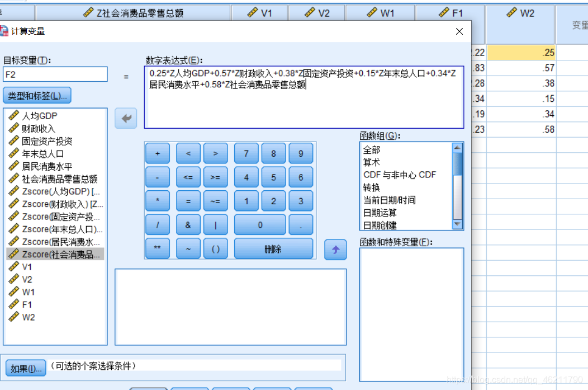Click the <= keypad button
Screen dimensions: 588x390
pyautogui.click(x=188, y=177)
